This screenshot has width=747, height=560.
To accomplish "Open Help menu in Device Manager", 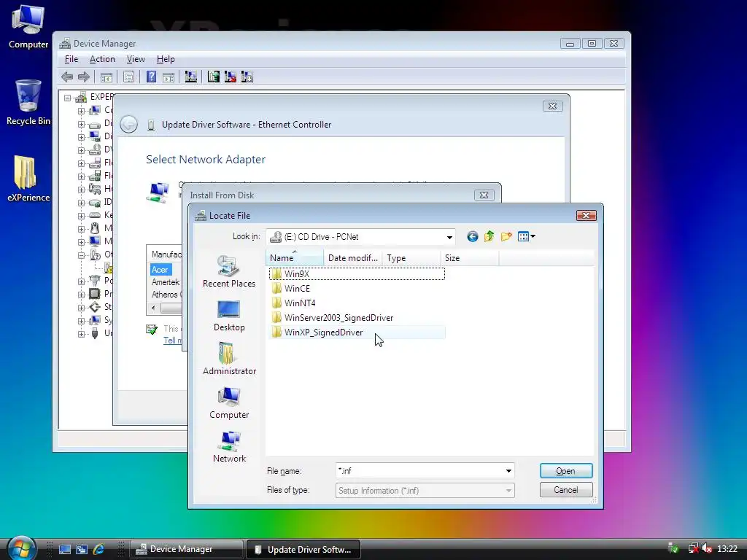I will click(x=166, y=59).
